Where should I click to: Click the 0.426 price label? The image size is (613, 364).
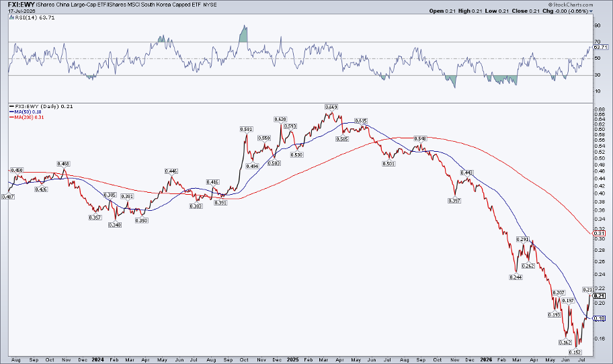coord(41,189)
